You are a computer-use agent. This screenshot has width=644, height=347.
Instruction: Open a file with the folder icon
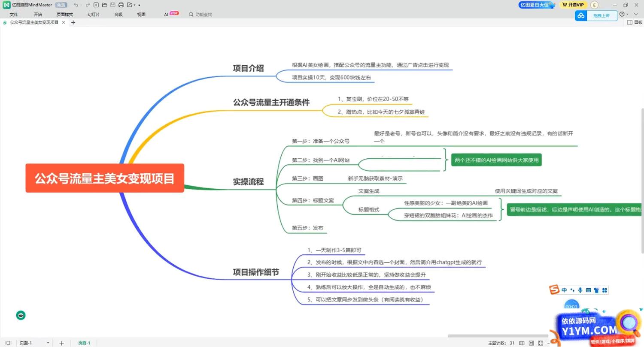coord(104,5)
